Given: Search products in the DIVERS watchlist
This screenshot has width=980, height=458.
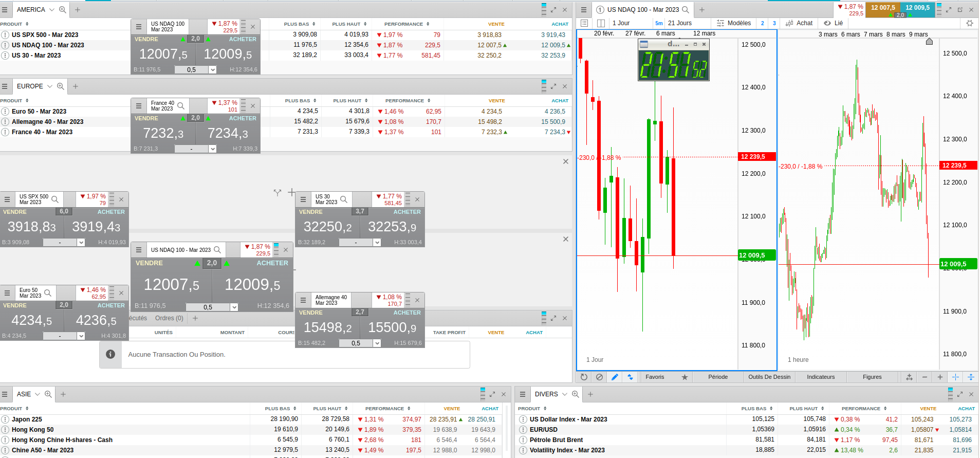Looking at the screenshot, I should point(576,394).
